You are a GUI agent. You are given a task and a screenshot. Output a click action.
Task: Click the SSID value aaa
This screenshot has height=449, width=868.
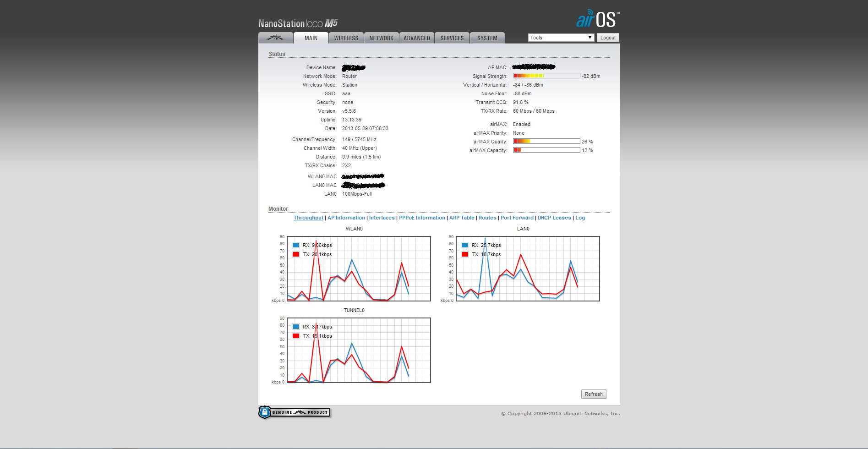click(x=346, y=93)
